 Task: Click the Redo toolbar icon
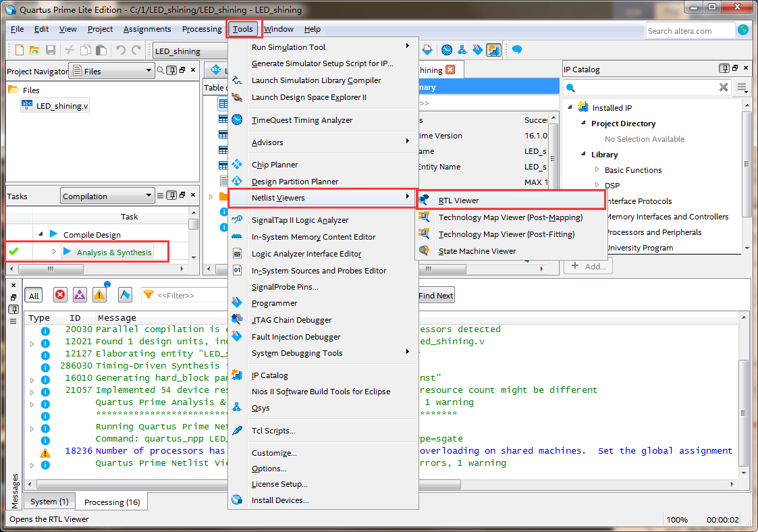(x=136, y=50)
